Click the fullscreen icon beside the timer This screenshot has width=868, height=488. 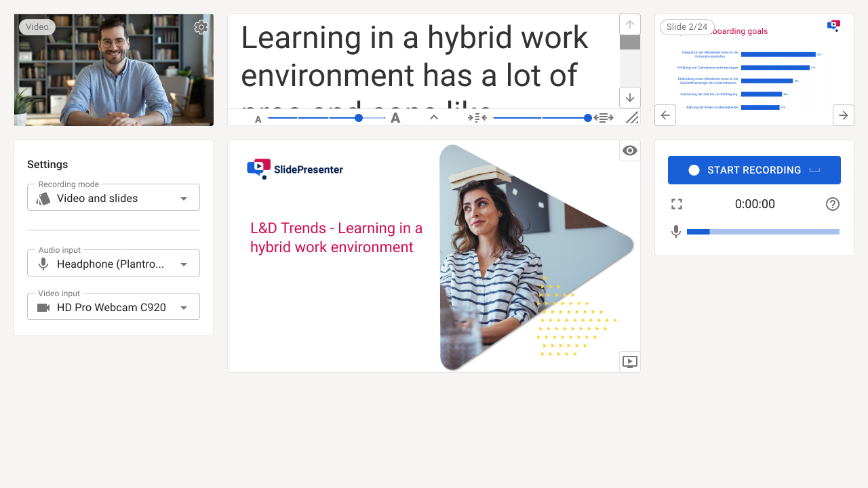(x=676, y=204)
